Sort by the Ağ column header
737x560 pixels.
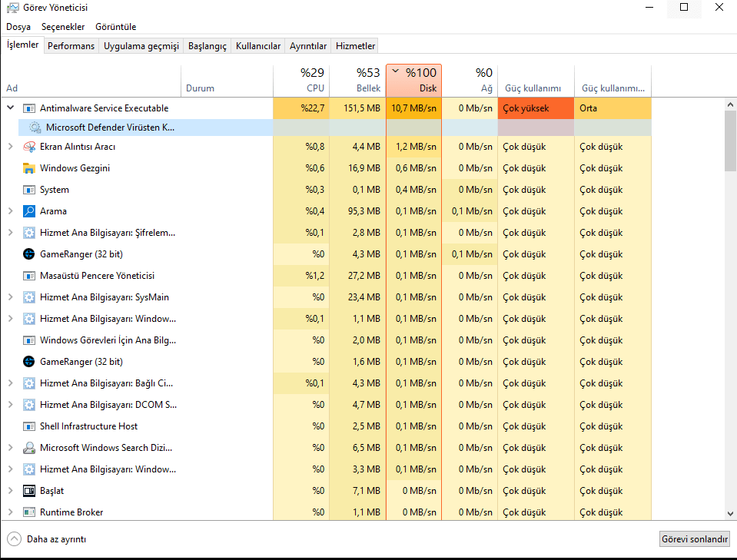point(470,81)
